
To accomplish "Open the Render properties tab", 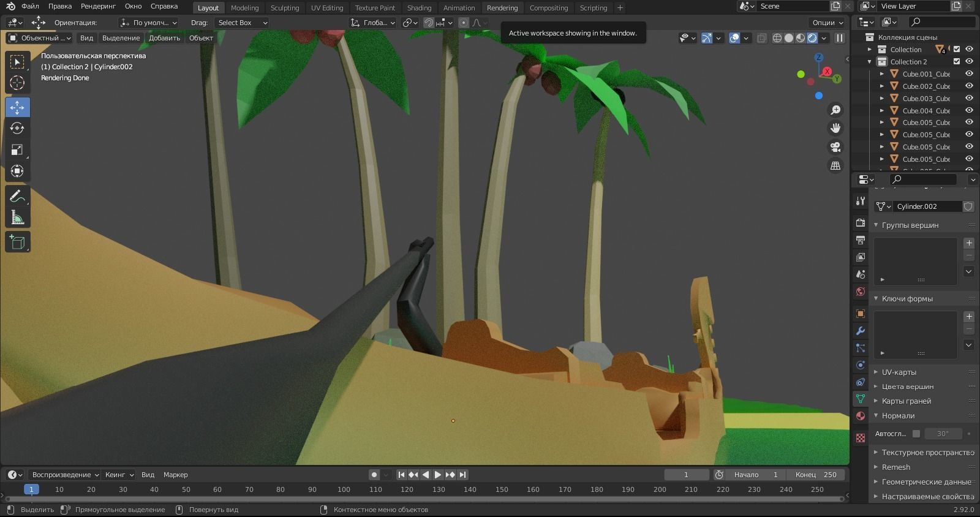I will [861, 222].
